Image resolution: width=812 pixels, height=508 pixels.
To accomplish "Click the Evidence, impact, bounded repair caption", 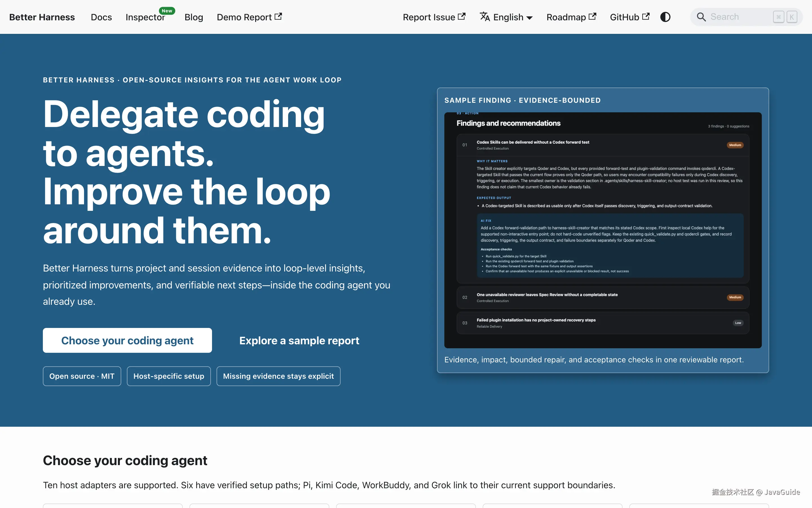I will point(594,360).
